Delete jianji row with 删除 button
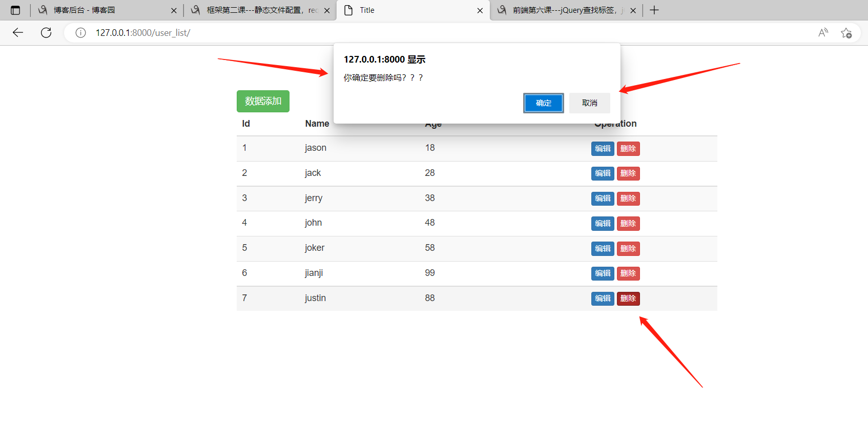Image resolution: width=868 pixels, height=437 pixels. click(628, 273)
